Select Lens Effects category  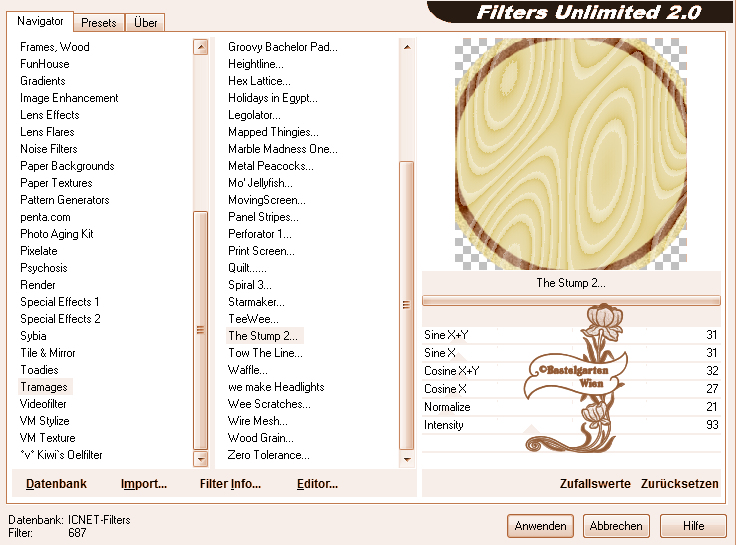[50, 115]
